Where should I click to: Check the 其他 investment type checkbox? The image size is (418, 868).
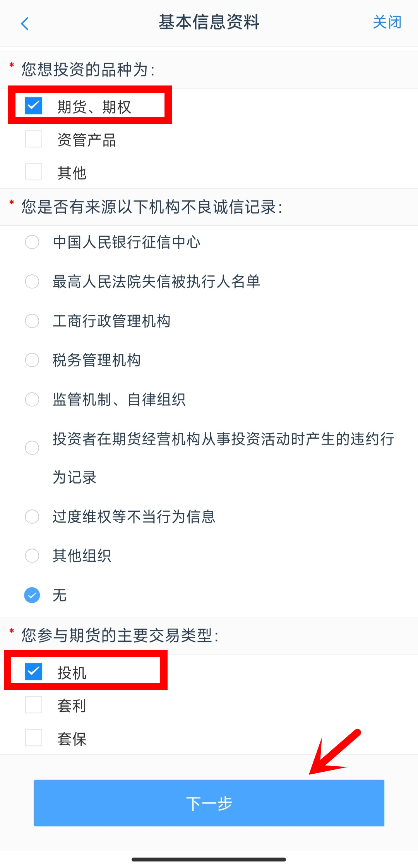[34, 172]
